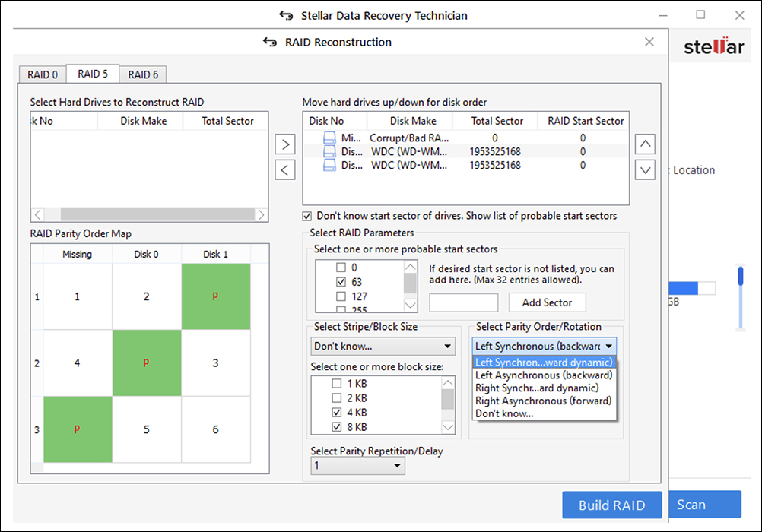Click start sectors list scroll up arrow
Image resolution: width=762 pixels, height=532 pixels.
point(411,268)
